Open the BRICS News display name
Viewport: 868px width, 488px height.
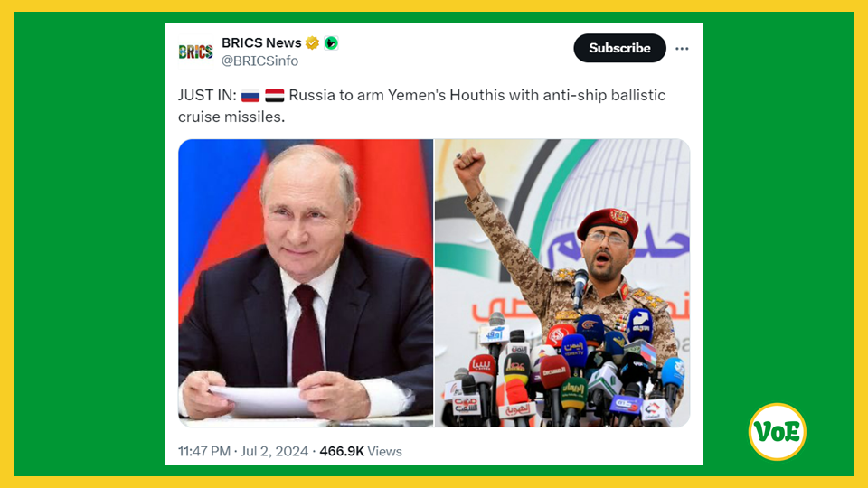coord(261,42)
